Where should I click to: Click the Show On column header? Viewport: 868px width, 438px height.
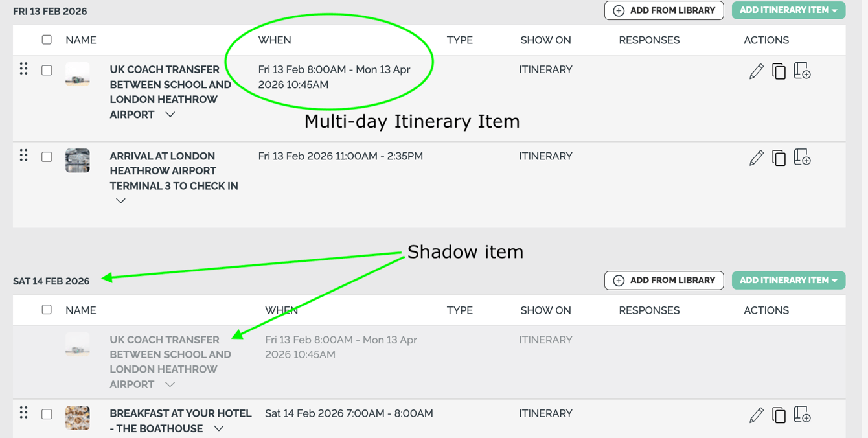click(545, 40)
